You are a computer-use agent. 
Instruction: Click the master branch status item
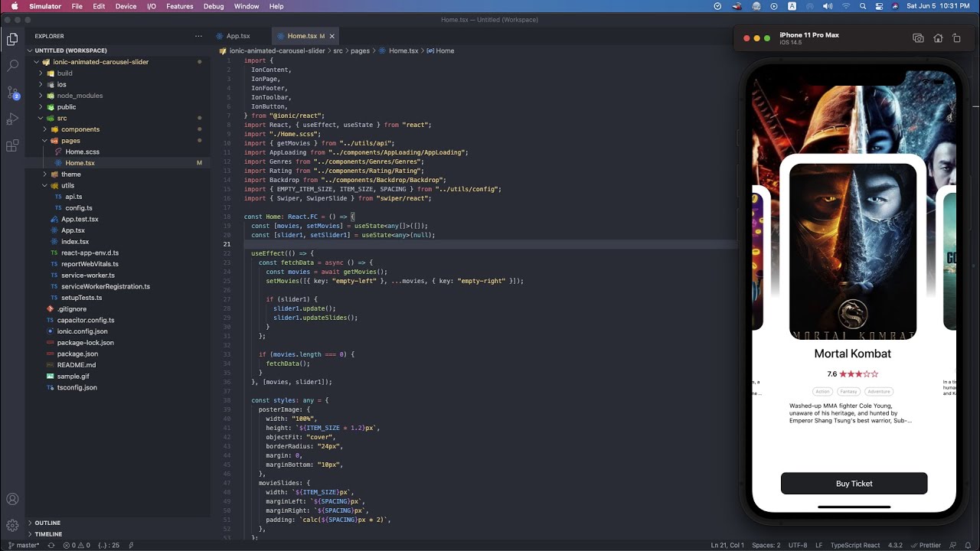pos(23,546)
